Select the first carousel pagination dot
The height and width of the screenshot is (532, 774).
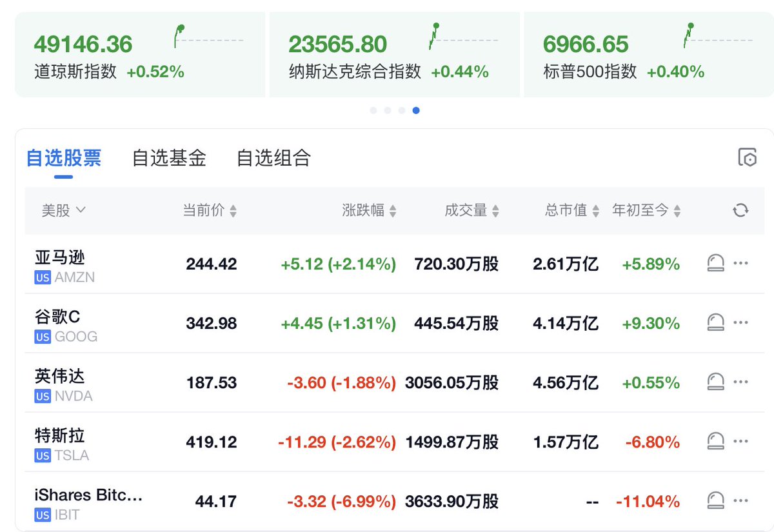pos(373,110)
